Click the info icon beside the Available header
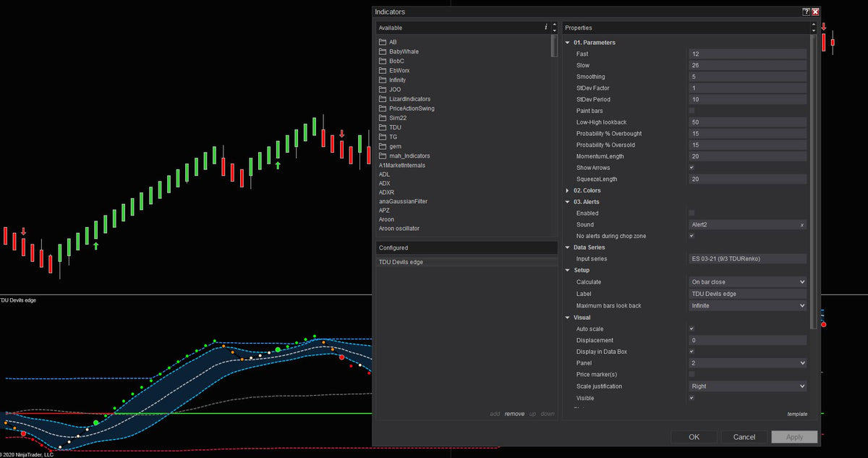Viewport: 868px width, 458px height. click(546, 27)
